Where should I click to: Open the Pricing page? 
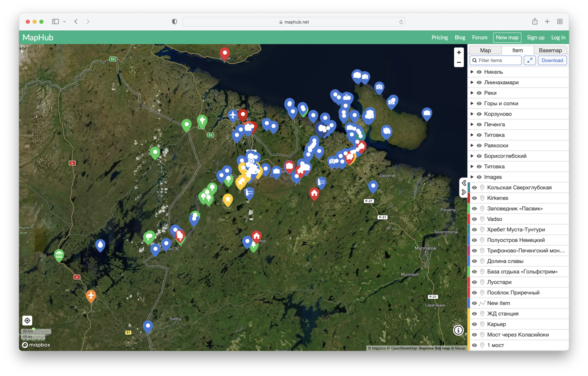(440, 37)
